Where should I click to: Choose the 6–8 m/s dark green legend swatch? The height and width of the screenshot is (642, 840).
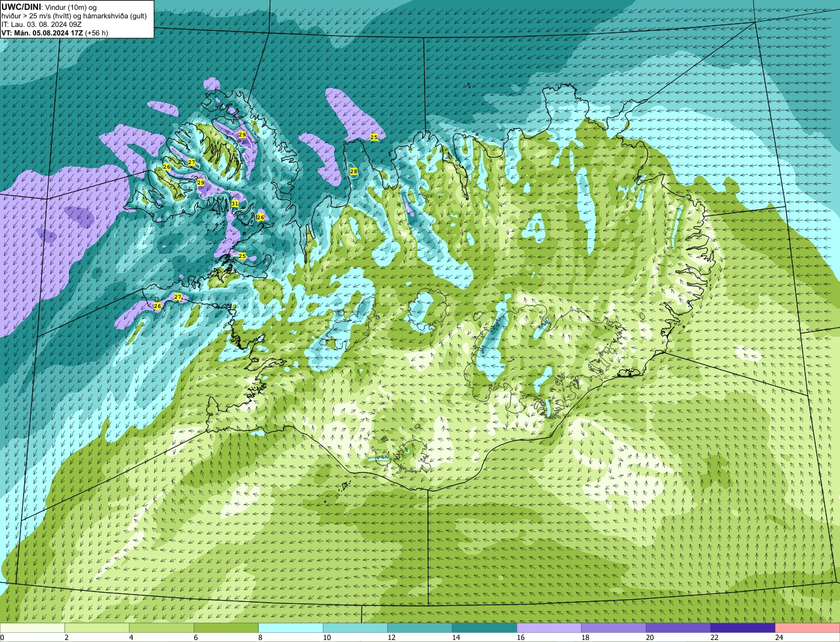pos(226,628)
